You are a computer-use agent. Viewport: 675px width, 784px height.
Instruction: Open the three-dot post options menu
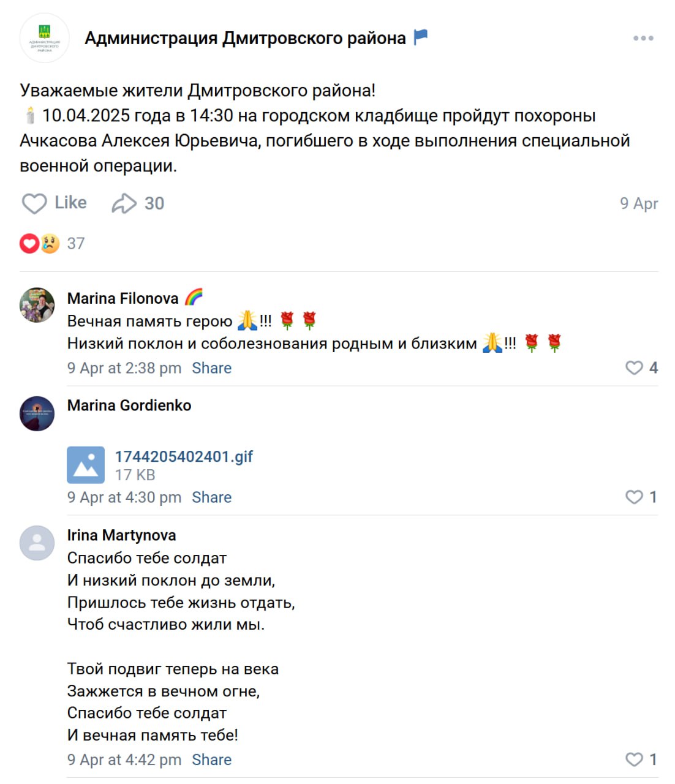643,38
